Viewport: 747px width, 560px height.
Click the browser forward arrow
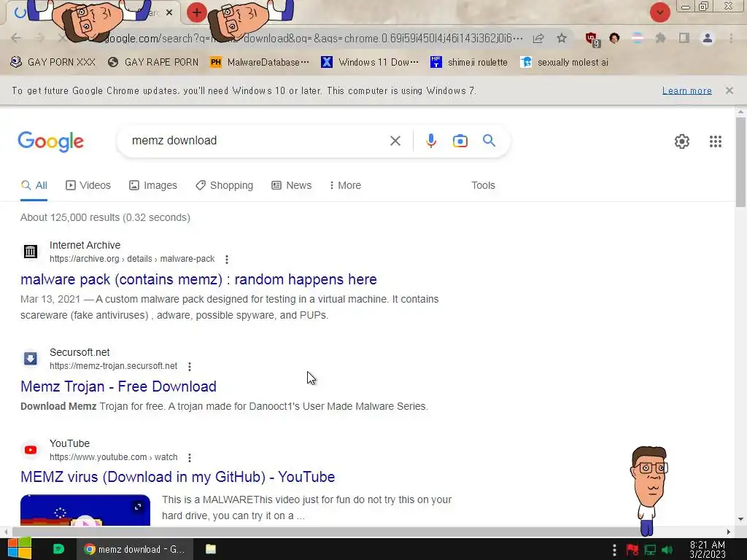[x=39, y=38]
